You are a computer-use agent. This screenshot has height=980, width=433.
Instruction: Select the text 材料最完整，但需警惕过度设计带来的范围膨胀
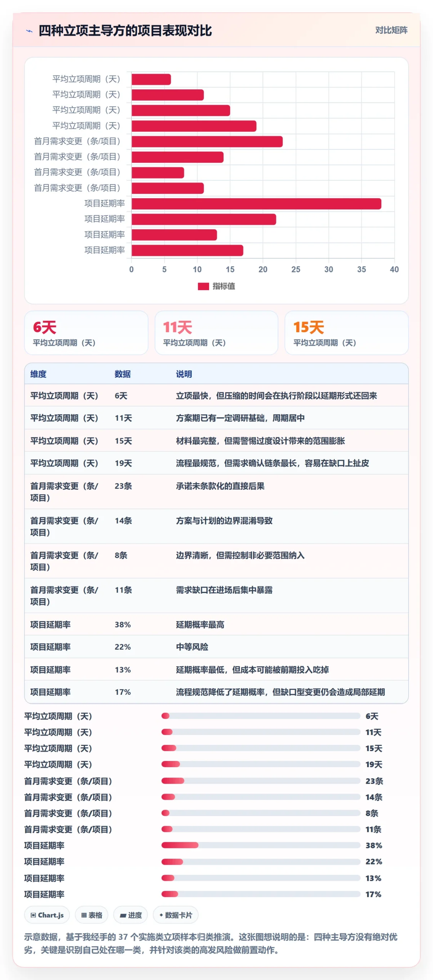point(260,441)
